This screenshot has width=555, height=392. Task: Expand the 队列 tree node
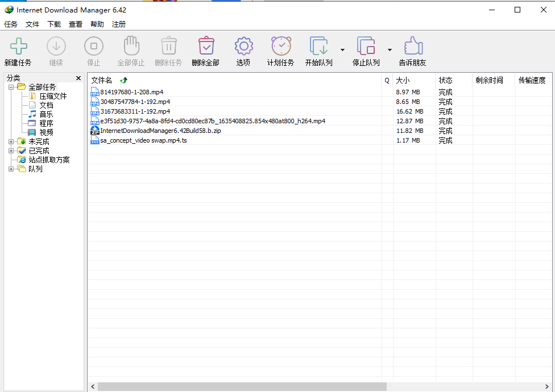coord(11,169)
